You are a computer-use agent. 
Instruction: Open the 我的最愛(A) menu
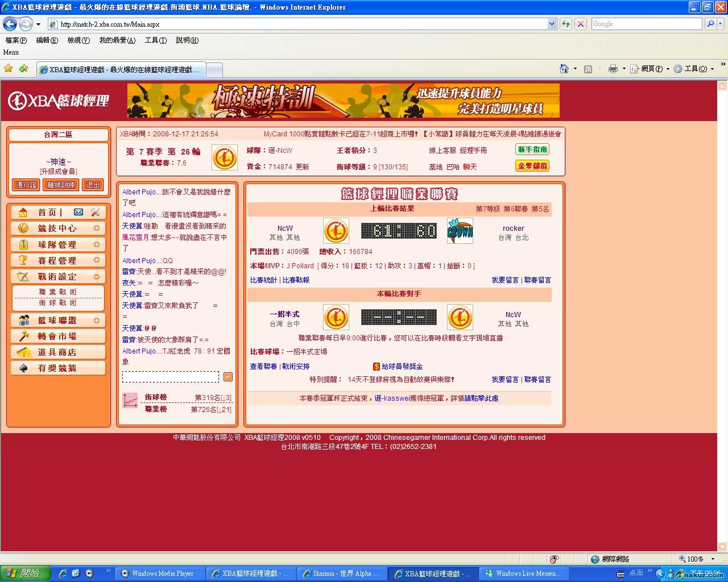click(x=117, y=40)
